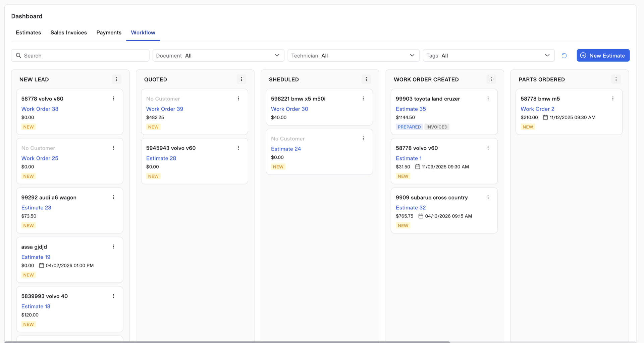
Task: Click the INVOICED tag on Estimate 35 card
Action: click(x=437, y=127)
